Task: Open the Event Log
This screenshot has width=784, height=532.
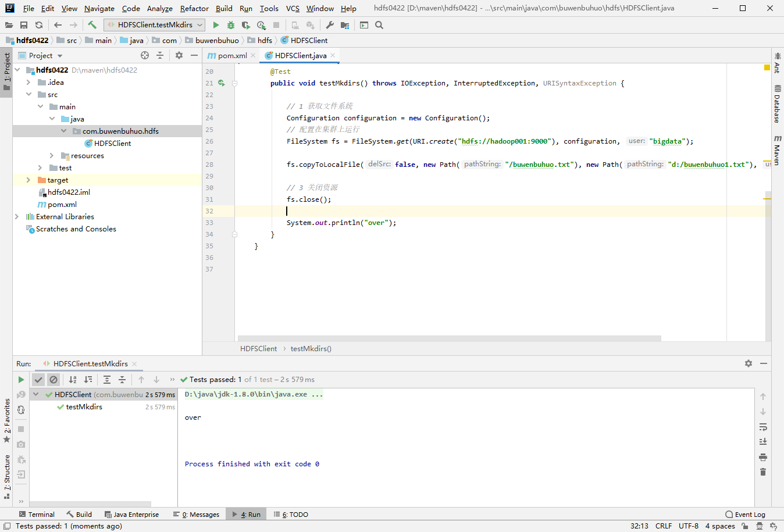Action: [745, 515]
